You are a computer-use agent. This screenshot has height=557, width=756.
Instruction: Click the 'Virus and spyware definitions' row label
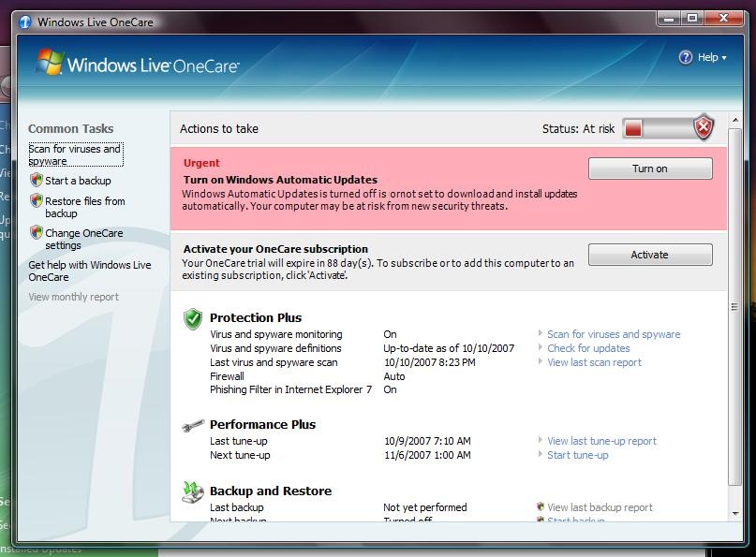(x=275, y=348)
